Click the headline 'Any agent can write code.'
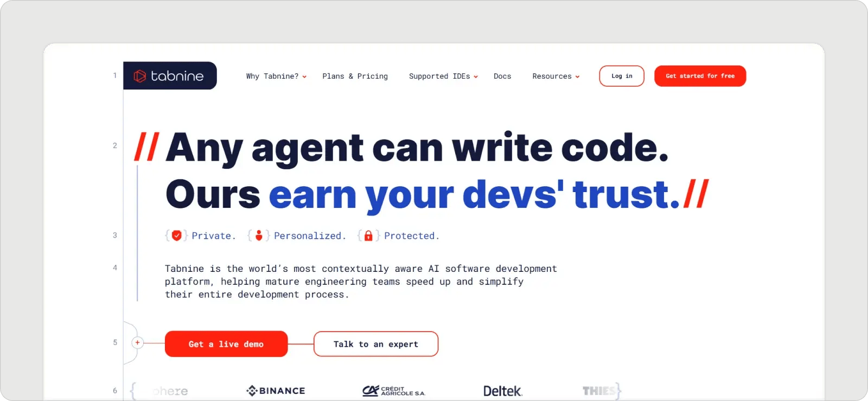The height and width of the screenshot is (401, 868). (417, 148)
